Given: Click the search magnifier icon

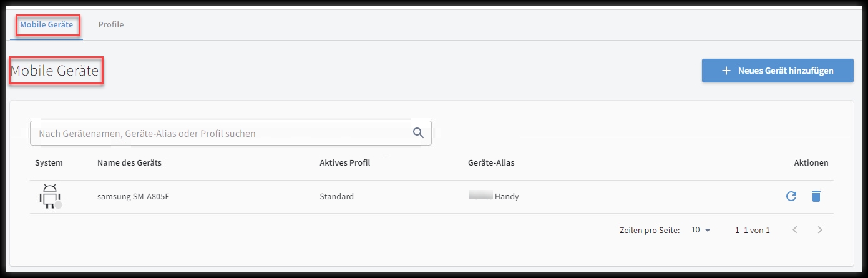Looking at the screenshot, I should (x=418, y=132).
